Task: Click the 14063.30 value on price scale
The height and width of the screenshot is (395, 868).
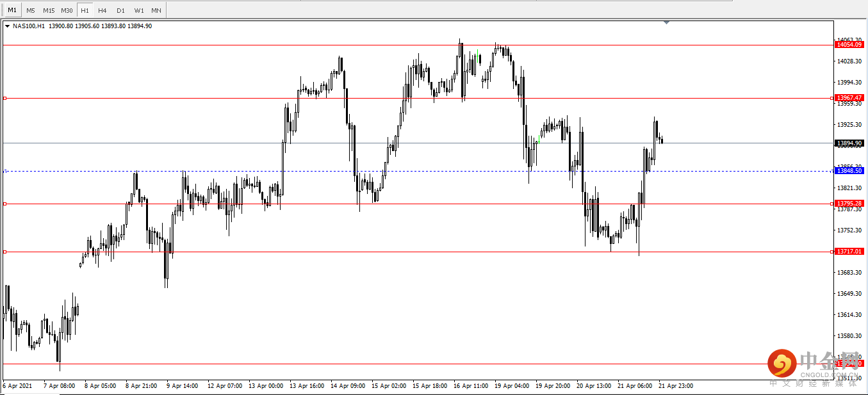Action: pyautogui.click(x=849, y=40)
